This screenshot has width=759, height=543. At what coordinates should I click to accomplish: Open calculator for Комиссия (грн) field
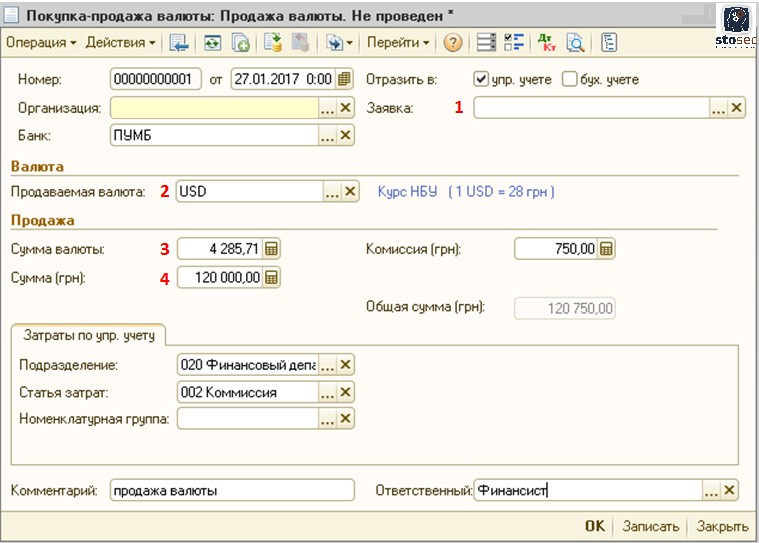click(x=607, y=250)
